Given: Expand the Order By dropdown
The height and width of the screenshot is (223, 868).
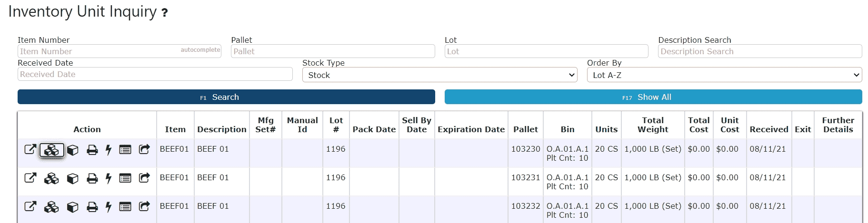Looking at the screenshot, I should [724, 75].
